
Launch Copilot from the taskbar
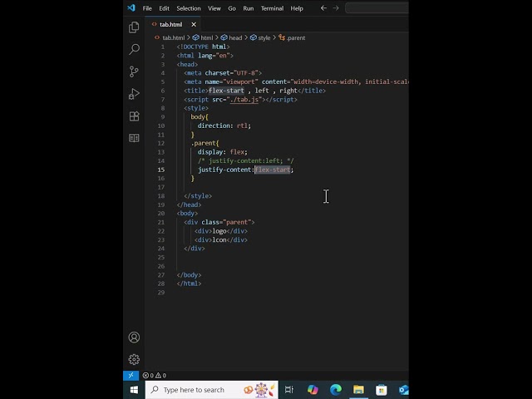[313, 390]
